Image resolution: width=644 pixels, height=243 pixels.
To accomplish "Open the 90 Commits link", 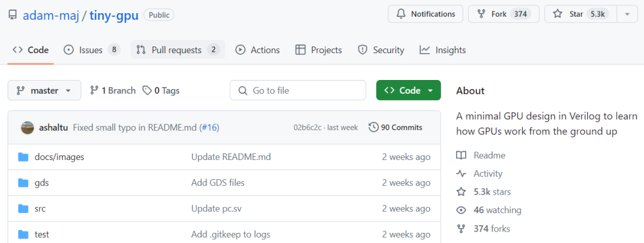I will (x=395, y=127).
